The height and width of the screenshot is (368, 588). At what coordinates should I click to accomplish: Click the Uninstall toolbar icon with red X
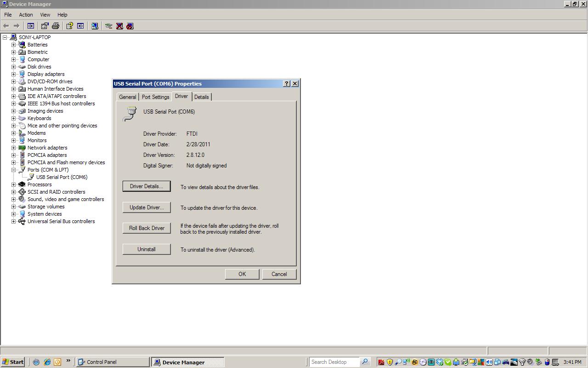119,26
